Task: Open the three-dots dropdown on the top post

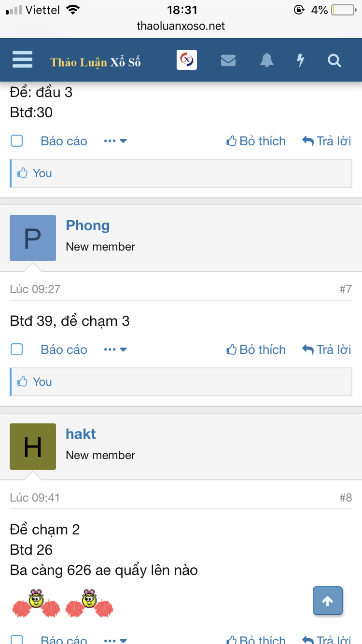Action: coord(115,141)
